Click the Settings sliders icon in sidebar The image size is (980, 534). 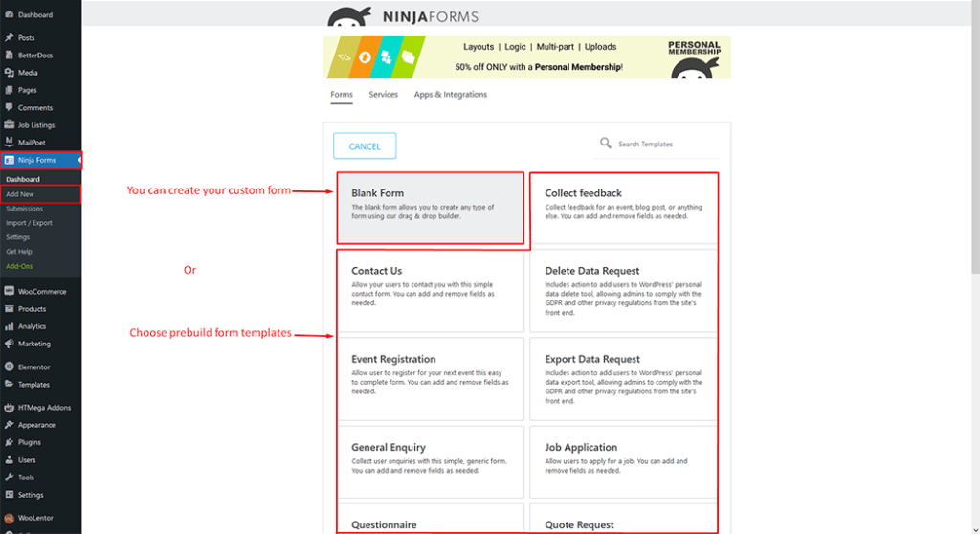(x=9, y=495)
